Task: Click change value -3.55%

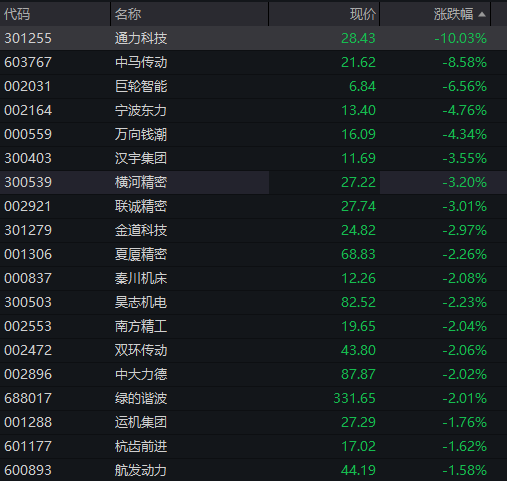Action: tap(465, 158)
